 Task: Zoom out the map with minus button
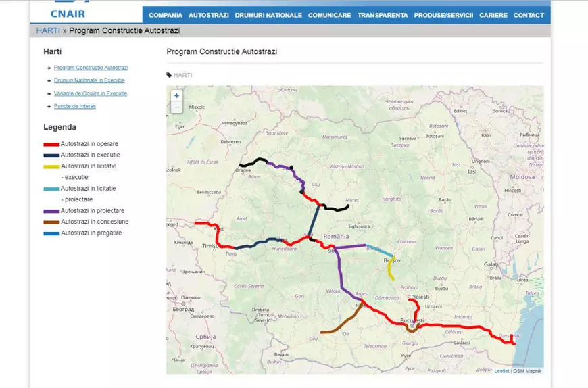[x=176, y=107]
